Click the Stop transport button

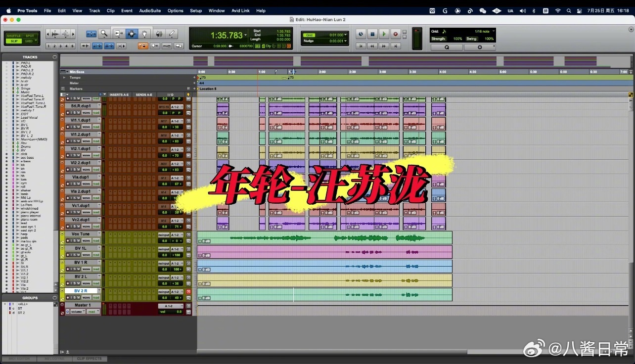click(x=372, y=34)
